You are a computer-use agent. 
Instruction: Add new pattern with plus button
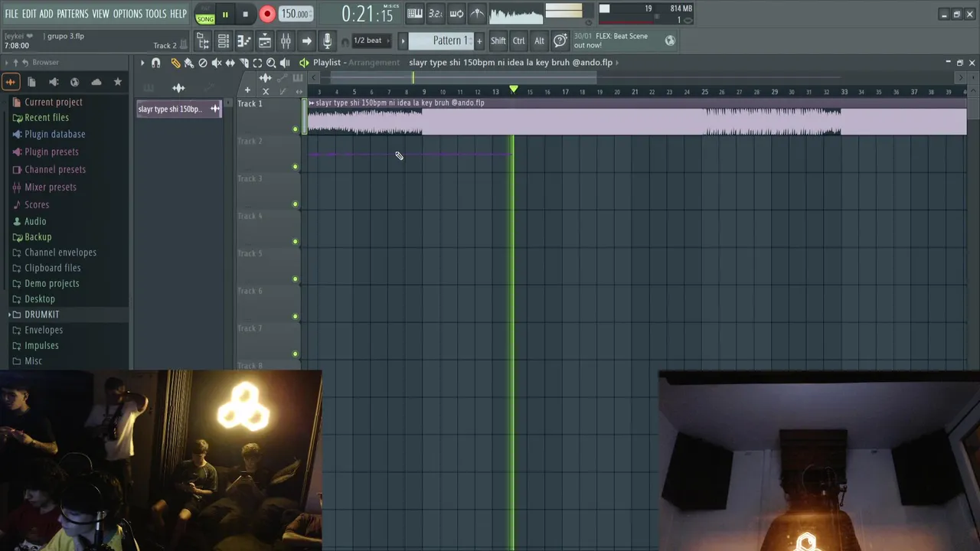pyautogui.click(x=480, y=41)
